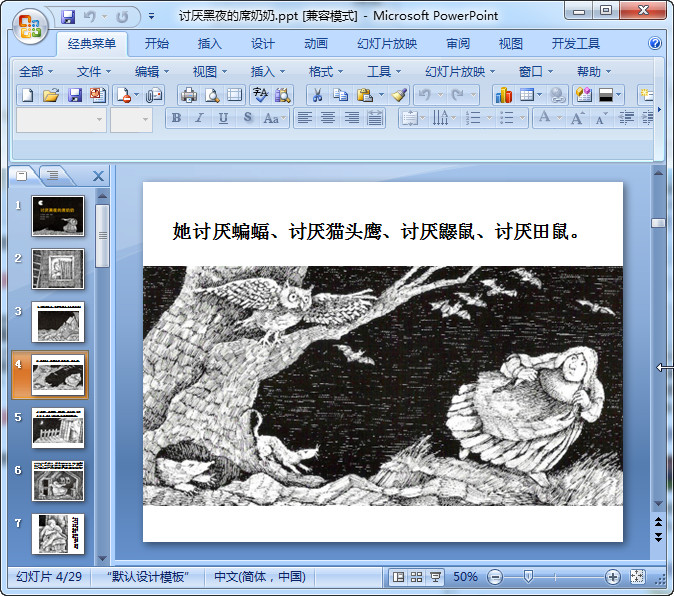674x596 pixels.
Task: Click the Office button
Action: coord(29,27)
